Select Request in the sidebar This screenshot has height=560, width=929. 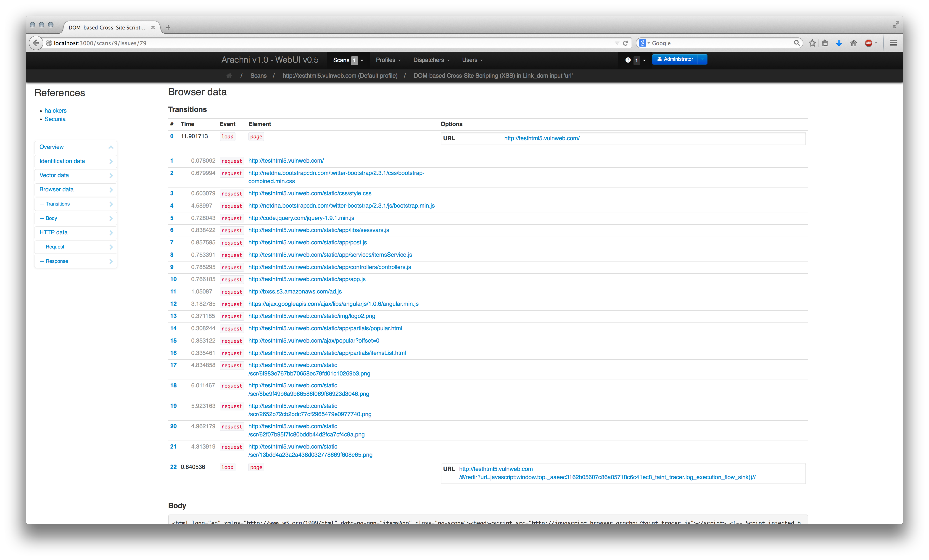pyautogui.click(x=76, y=247)
